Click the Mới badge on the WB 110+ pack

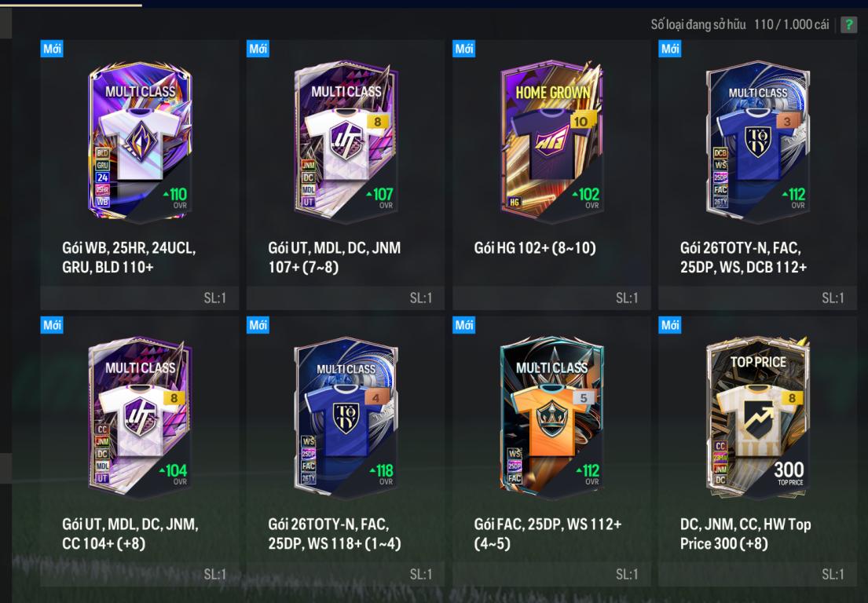click(x=52, y=49)
